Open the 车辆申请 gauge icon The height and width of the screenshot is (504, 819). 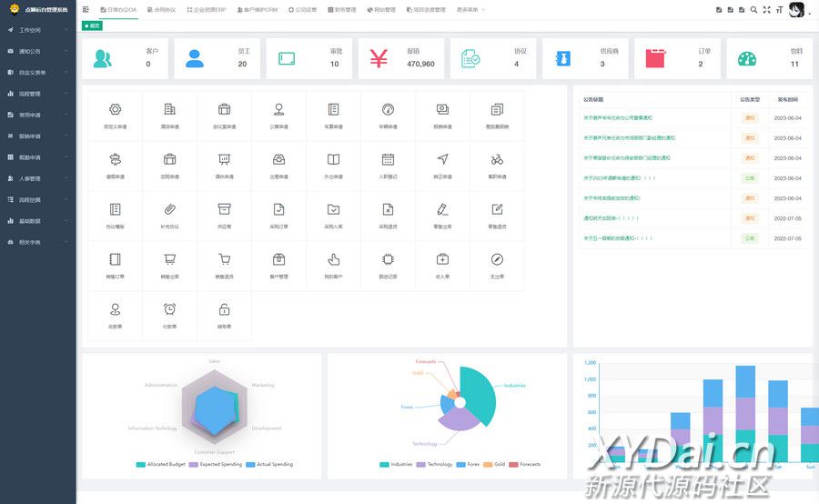[388, 110]
